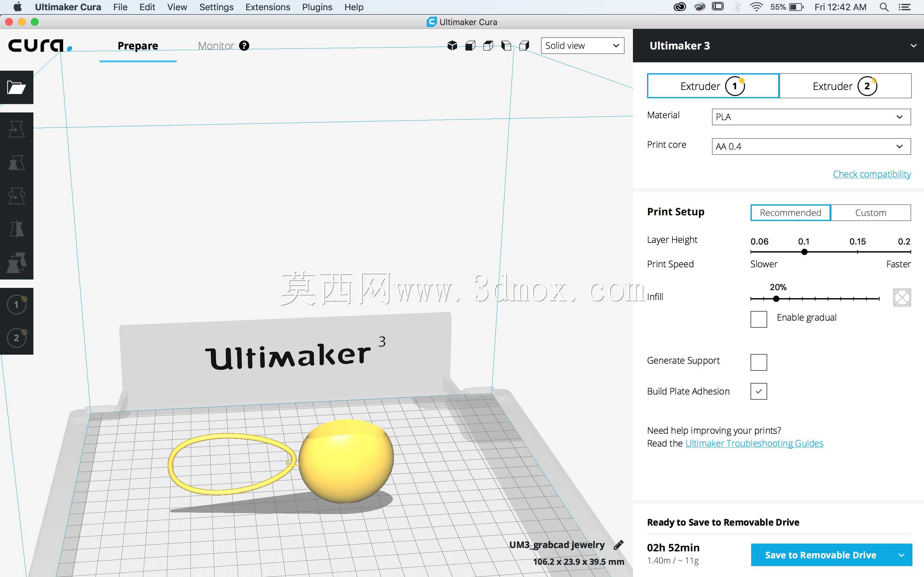The height and width of the screenshot is (577, 924).
Task: Switch the camera to top view
Action: [488, 46]
